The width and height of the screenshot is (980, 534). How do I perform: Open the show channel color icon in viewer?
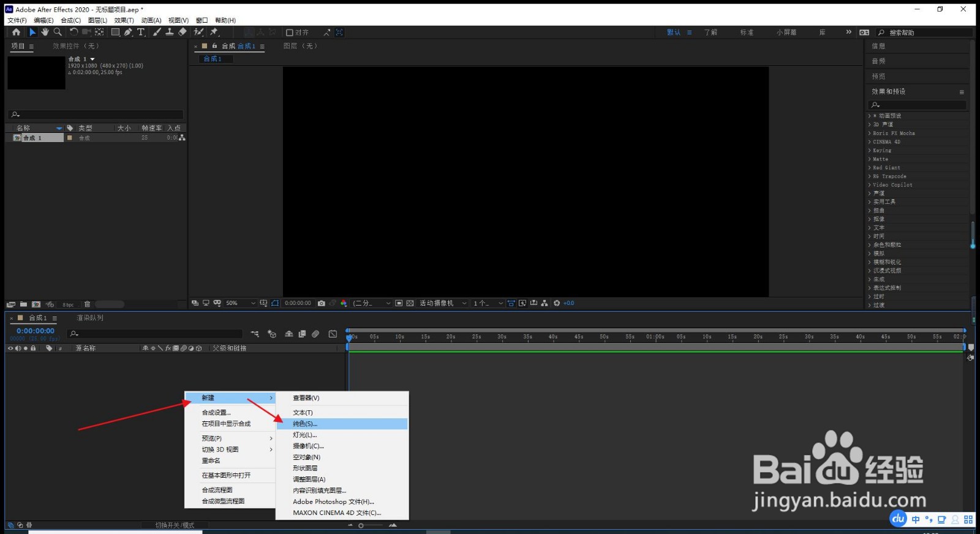pyautogui.click(x=344, y=303)
